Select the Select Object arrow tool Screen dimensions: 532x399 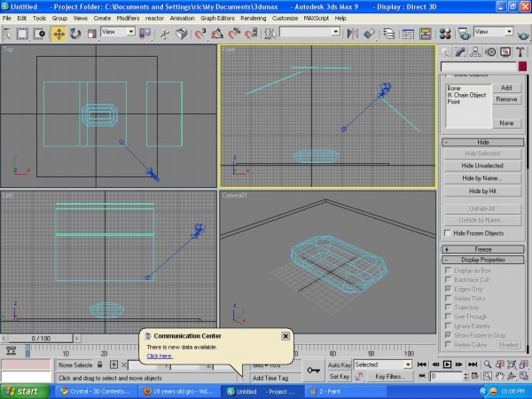coord(7,34)
